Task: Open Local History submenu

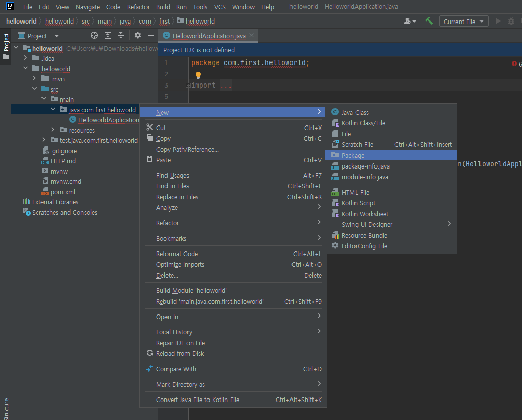Action: (x=234, y=332)
